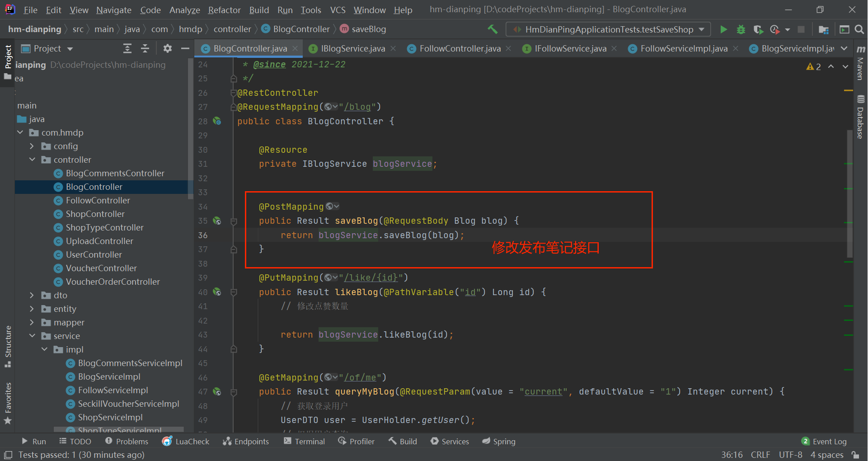Expand the config package
Image resolution: width=868 pixels, height=461 pixels.
coord(32,146)
